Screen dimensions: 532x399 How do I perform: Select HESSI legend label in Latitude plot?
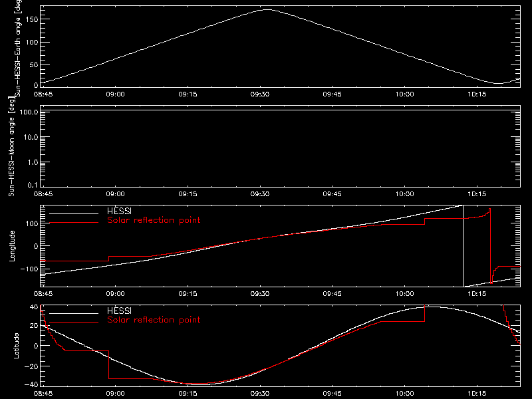pos(119,311)
